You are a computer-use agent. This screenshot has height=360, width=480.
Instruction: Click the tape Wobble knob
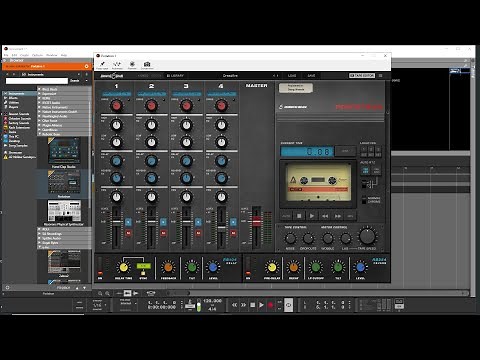[x=328, y=238]
